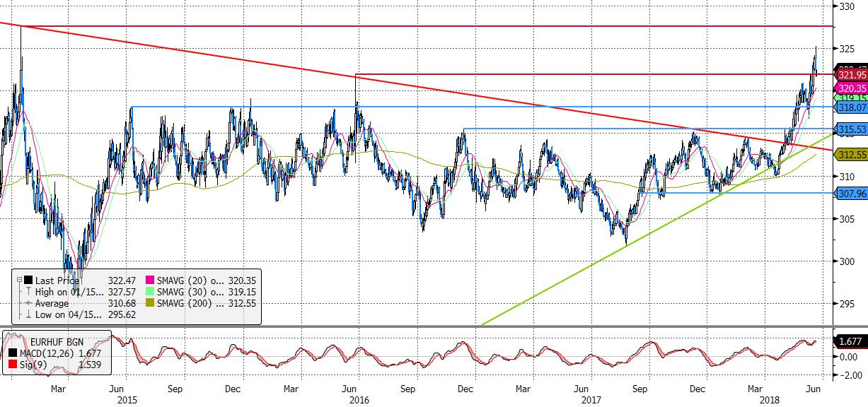The width and height of the screenshot is (868, 407).
Task: Click the 0.00 MACD axis label
Action: 849,358
